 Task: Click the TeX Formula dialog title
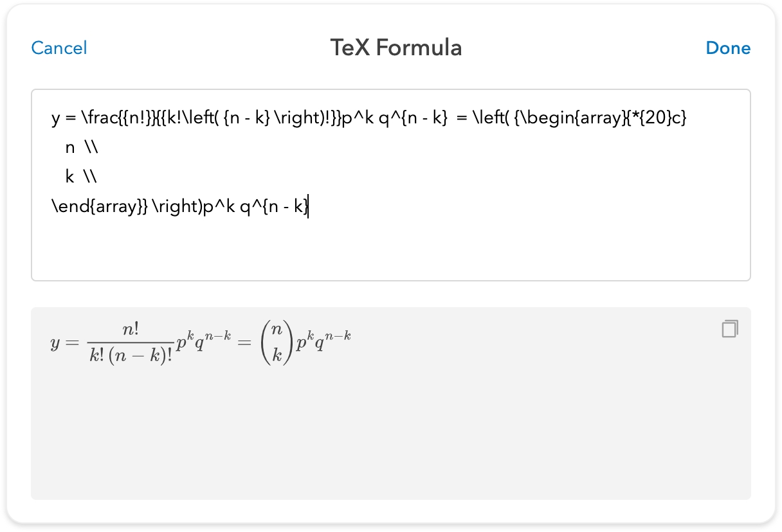(x=396, y=48)
